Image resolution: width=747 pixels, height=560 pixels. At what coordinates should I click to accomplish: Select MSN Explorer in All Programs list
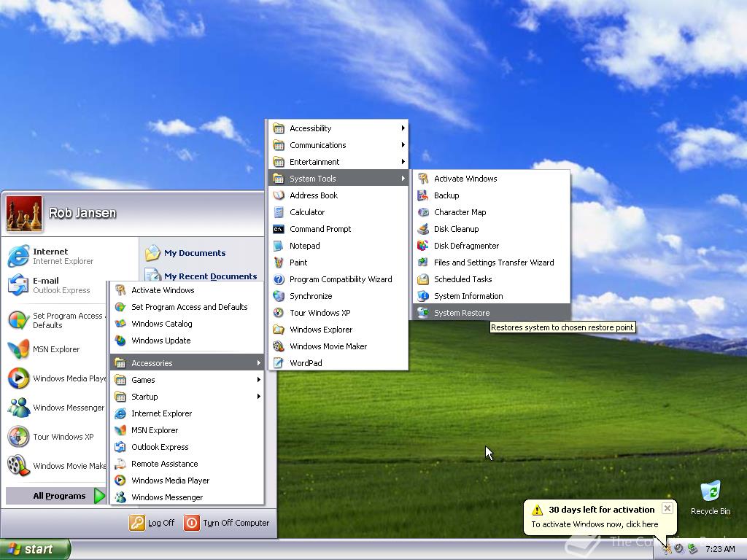[x=187, y=430]
